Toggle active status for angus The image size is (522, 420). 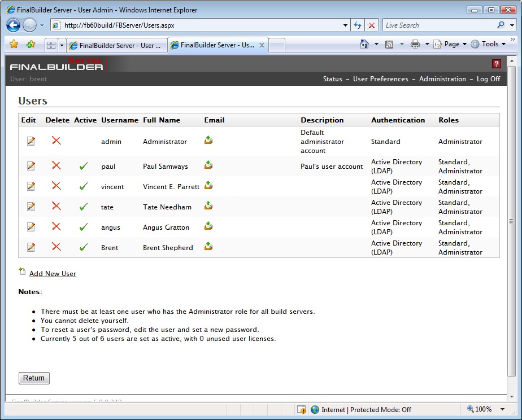coord(84,227)
